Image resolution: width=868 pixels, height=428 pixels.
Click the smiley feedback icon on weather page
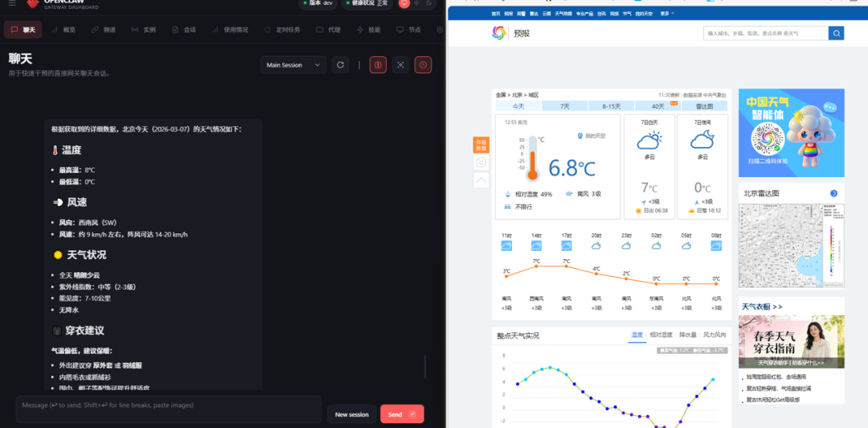click(x=481, y=163)
